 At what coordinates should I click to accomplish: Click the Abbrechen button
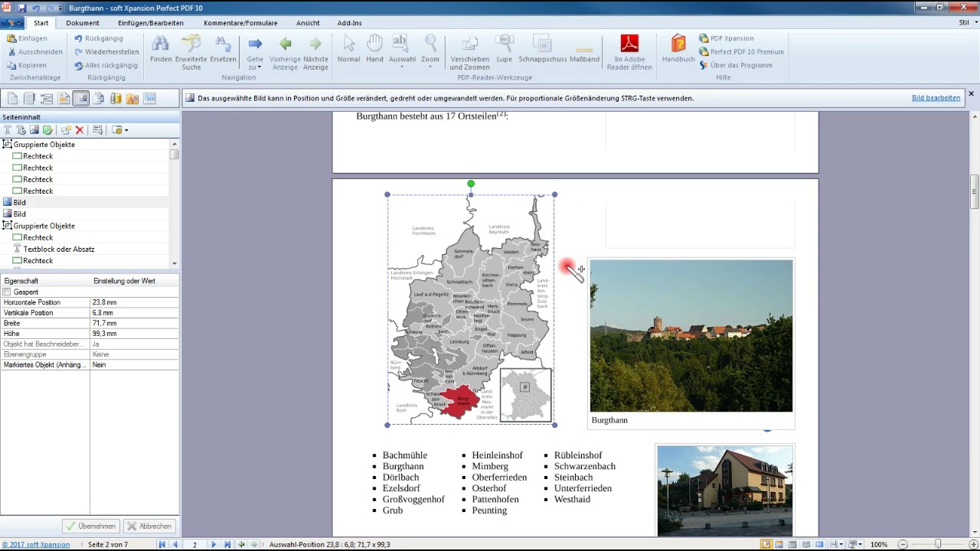pos(149,527)
